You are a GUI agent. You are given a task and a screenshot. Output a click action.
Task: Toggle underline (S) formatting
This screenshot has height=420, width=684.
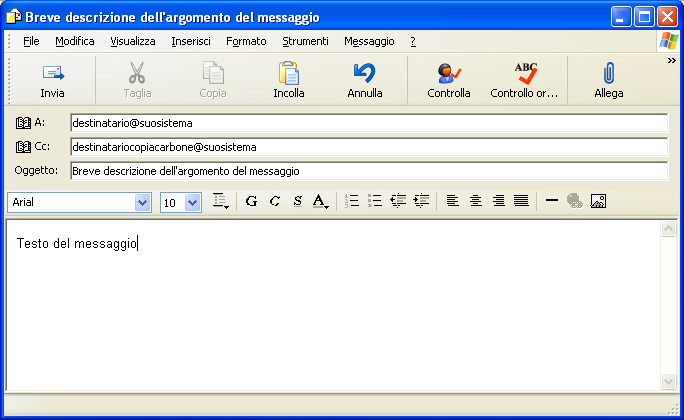point(298,201)
